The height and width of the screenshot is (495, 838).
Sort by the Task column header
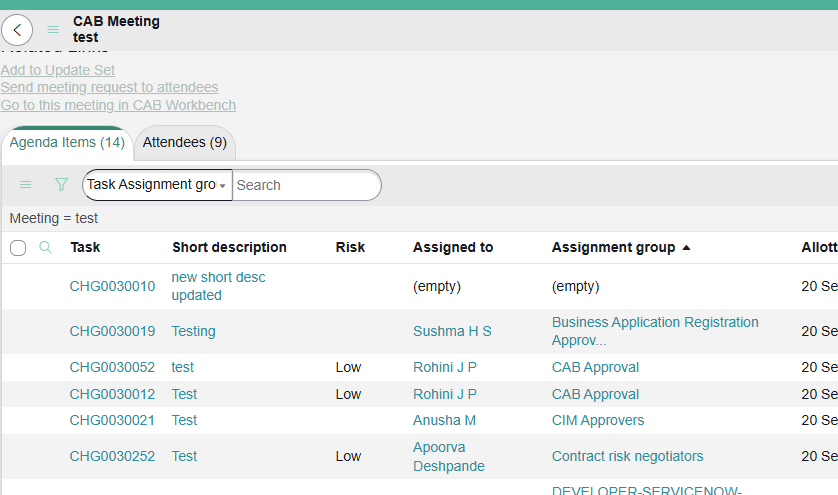pos(86,248)
